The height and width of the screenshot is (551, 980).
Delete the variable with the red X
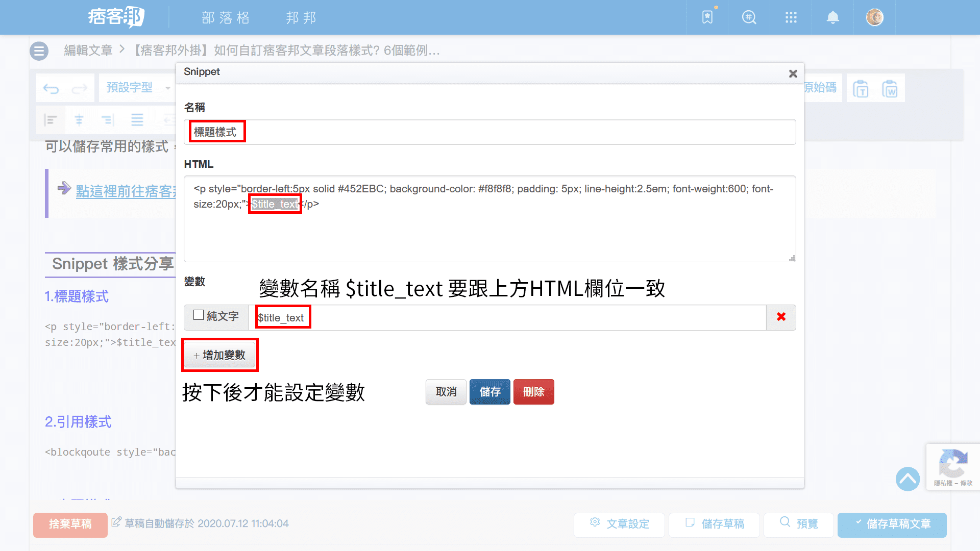coord(781,317)
